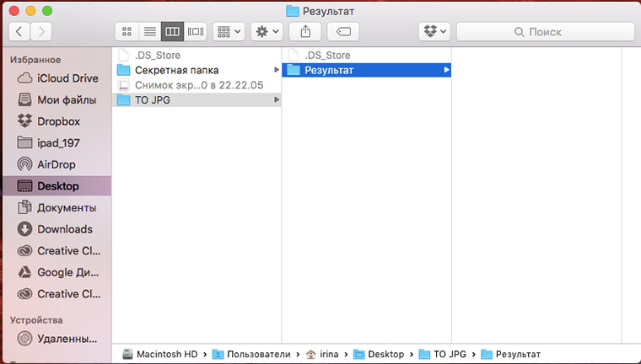641x364 pixels.
Task: Expand the Результат folder arrow
Action: [x=445, y=70]
